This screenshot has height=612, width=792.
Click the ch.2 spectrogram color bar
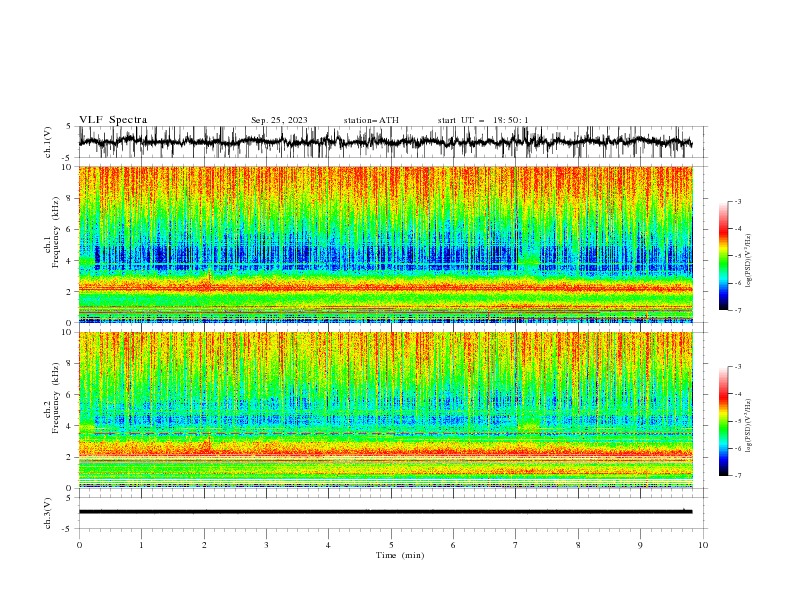(724, 421)
